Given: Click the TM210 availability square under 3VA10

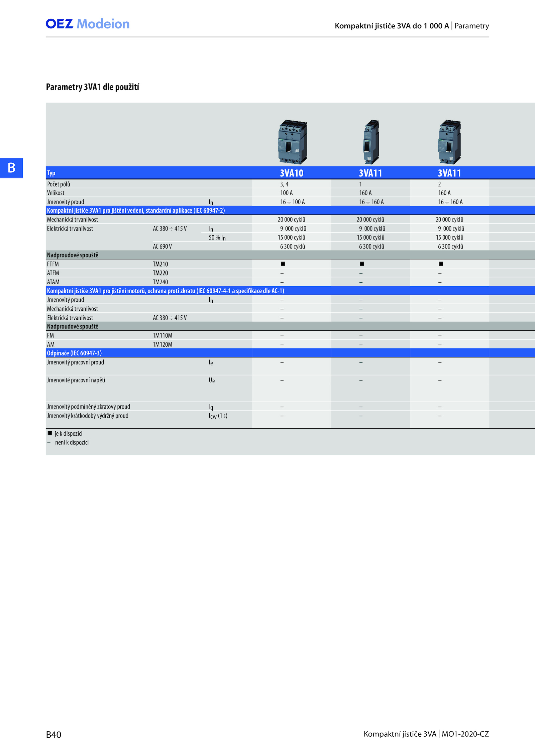Looking at the screenshot, I should point(283,264).
